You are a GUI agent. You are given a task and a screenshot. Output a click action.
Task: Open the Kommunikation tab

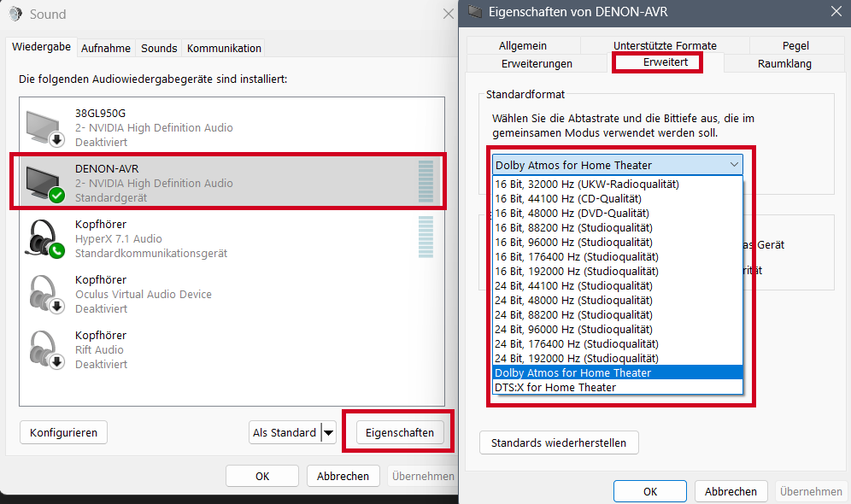[x=224, y=49]
